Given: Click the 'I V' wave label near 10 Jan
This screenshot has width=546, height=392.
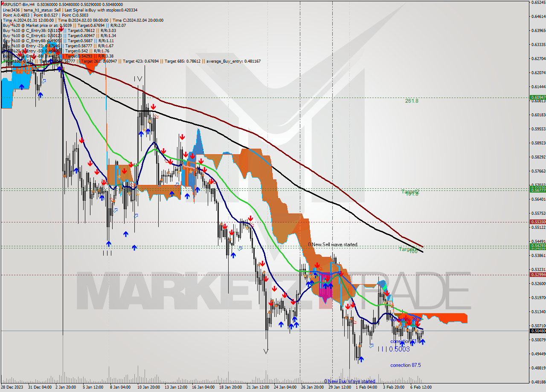Looking at the screenshot, I should coord(138,79).
